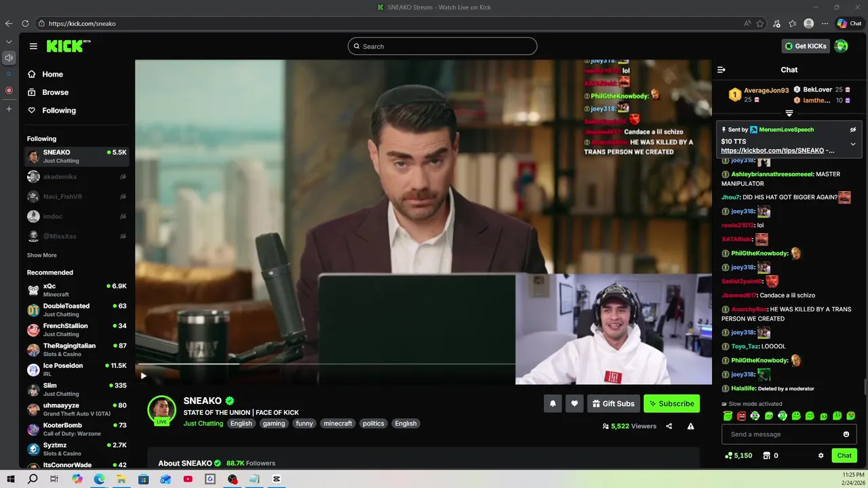Select the minecraft tag
868x488 pixels.
coord(338,424)
